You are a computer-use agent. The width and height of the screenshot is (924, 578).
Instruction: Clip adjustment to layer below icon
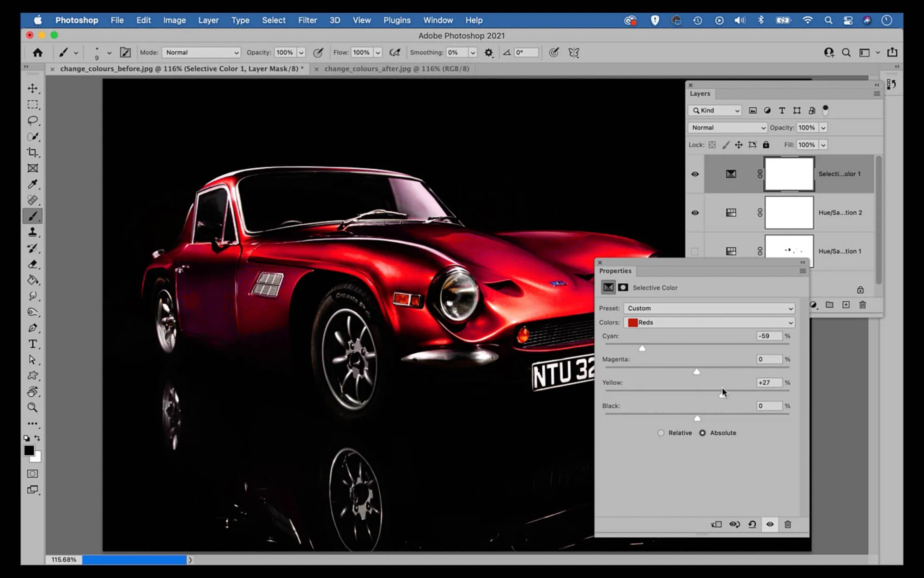click(x=716, y=524)
